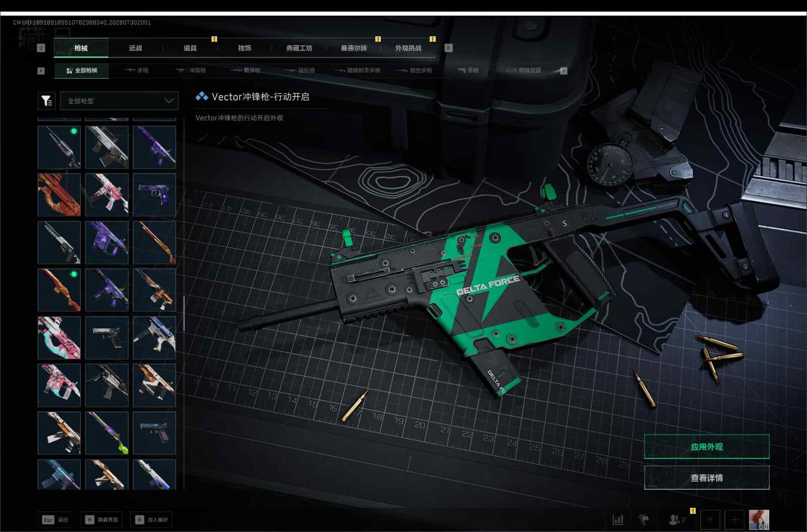Viewport: 807px width, 532px height.
Task: Open the 外观挑战 tab
Action: [x=409, y=48]
